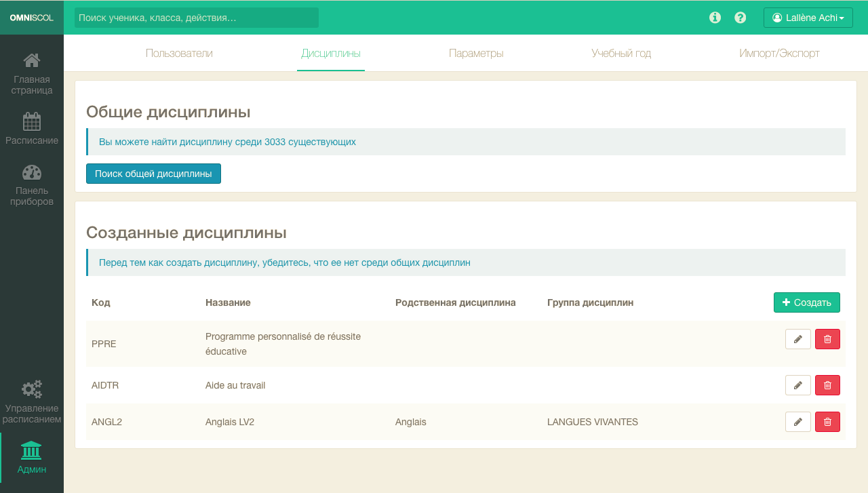Open the Учебный год tab
The width and height of the screenshot is (868, 493).
(621, 54)
